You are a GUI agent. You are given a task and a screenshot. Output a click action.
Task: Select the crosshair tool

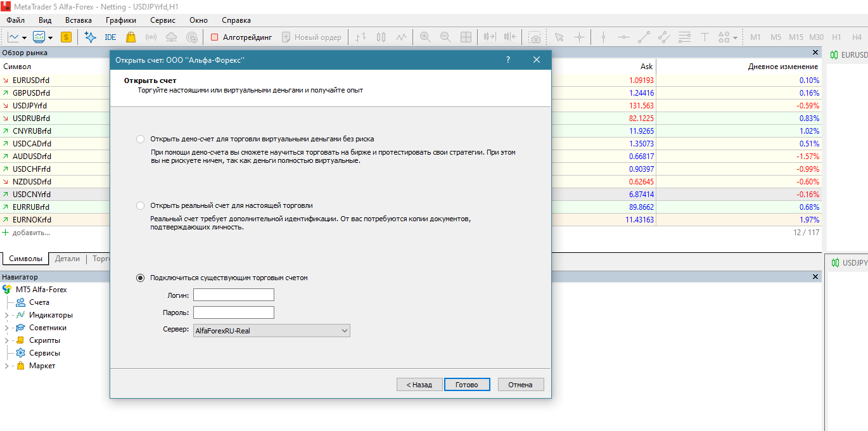(579, 37)
